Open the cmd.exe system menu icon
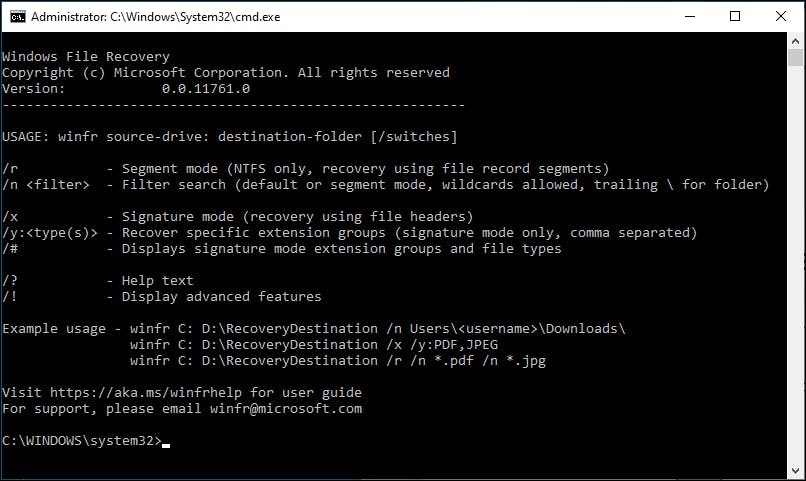The width and height of the screenshot is (806, 481). [x=17, y=17]
